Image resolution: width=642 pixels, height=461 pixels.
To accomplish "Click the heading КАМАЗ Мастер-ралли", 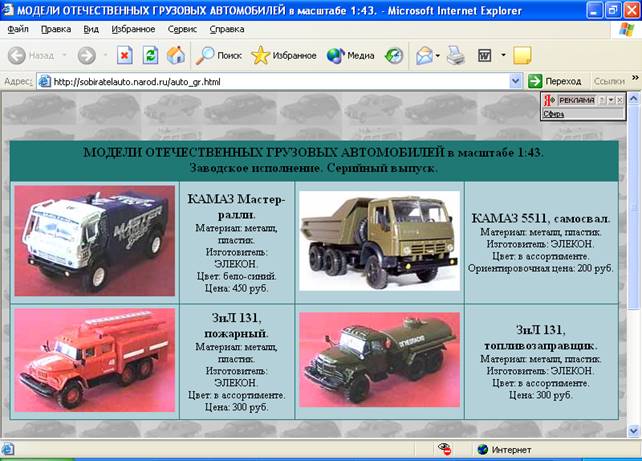I will [x=236, y=206].
